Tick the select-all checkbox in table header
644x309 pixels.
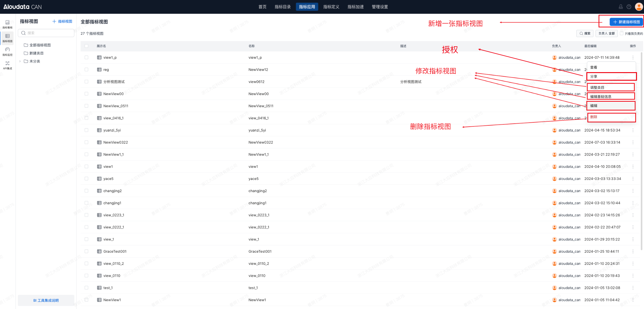click(86, 46)
